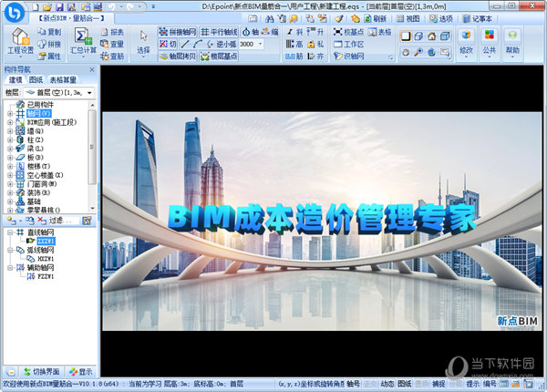Image resolution: width=547 pixels, height=392 pixels.
Task: Switch to the 建模 tab
Action: [15, 80]
